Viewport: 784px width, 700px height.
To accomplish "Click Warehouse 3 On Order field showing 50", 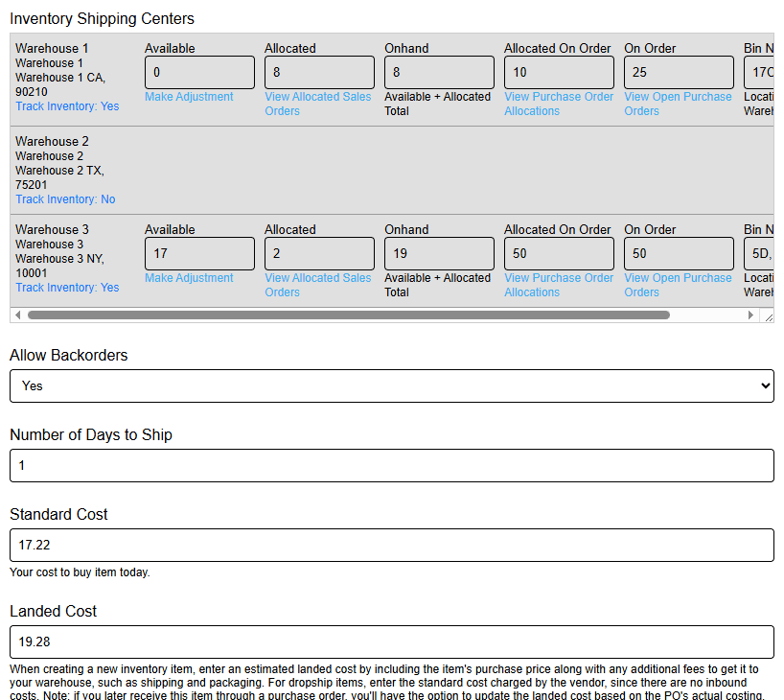I will point(679,254).
